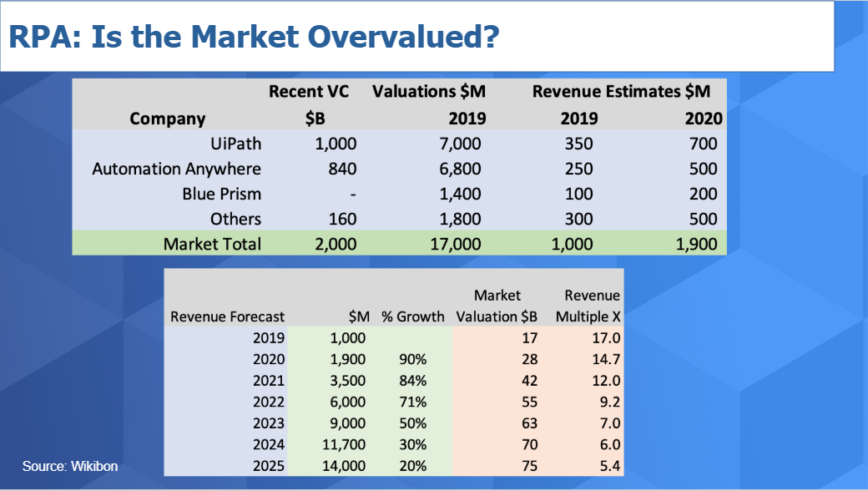Select UiPath's valuation cell "7,000"
Image resolution: width=868 pixels, height=491 pixels.
(460, 144)
